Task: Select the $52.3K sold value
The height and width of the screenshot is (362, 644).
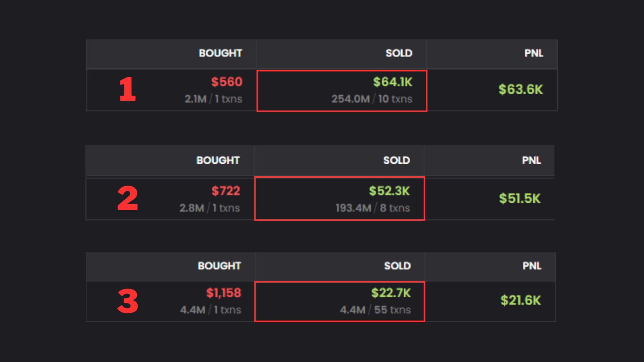Action: [x=389, y=191]
